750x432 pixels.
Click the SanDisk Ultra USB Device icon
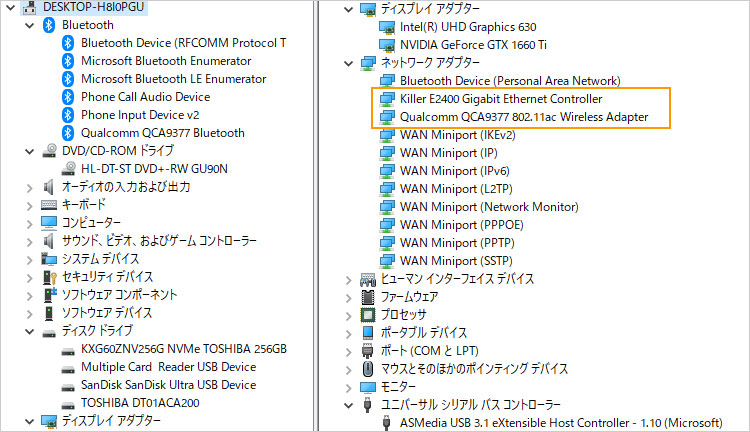[69, 385]
